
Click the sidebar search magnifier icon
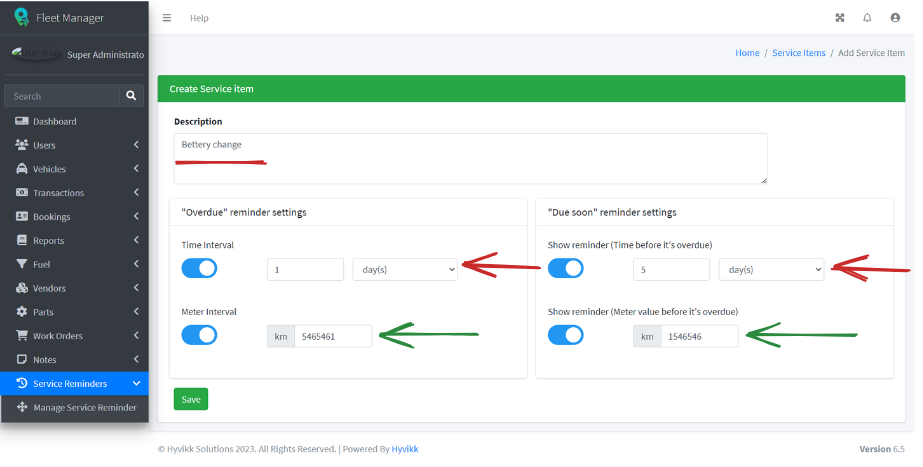tap(131, 95)
